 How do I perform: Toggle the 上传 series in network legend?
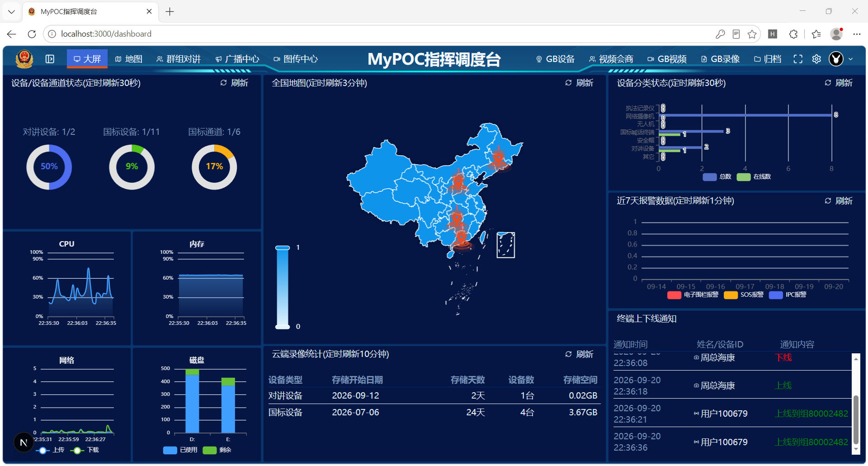tap(50, 450)
